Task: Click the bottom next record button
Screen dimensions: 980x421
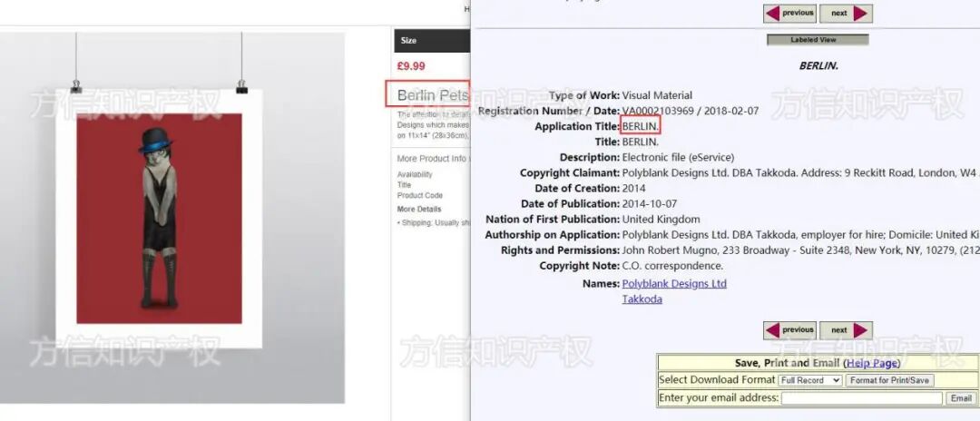Action: click(x=846, y=329)
